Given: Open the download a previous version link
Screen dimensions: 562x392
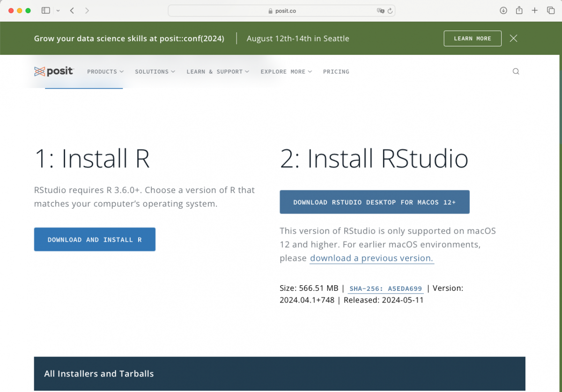Looking at the screenshot, I should (371, 258).
